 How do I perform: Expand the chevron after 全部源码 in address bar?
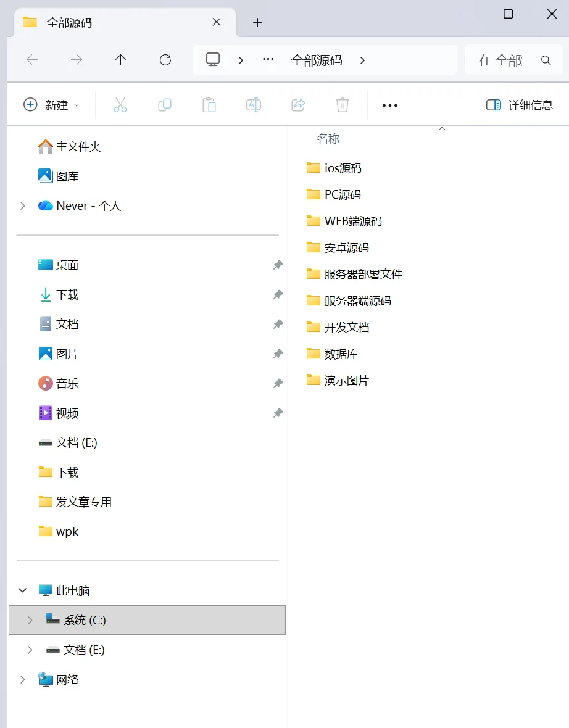[x=362, y=60]
